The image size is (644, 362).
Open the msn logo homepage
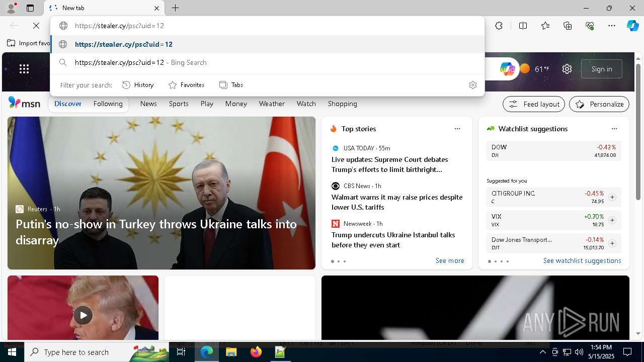24,103
